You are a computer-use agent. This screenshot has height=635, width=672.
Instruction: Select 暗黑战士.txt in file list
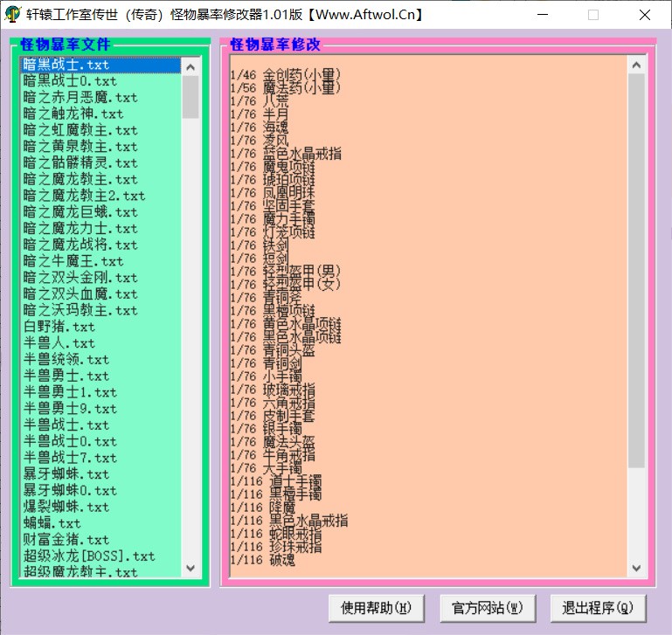pos(100,66)
